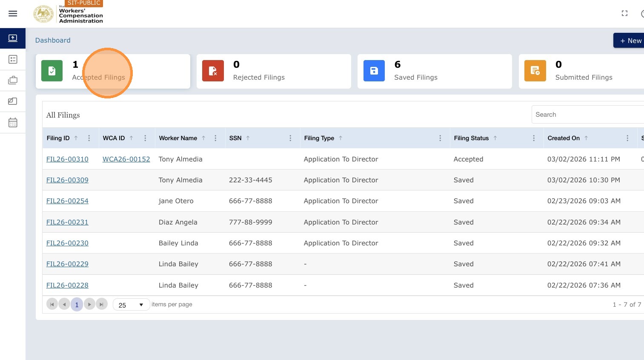Toggle fullscreen mode icon
The width and height of the screenshot is (644, 360).
pos(624,14)
